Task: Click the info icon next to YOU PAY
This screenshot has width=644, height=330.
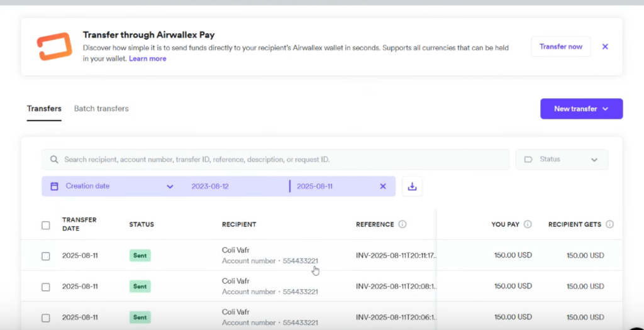Action: point(528,224)
